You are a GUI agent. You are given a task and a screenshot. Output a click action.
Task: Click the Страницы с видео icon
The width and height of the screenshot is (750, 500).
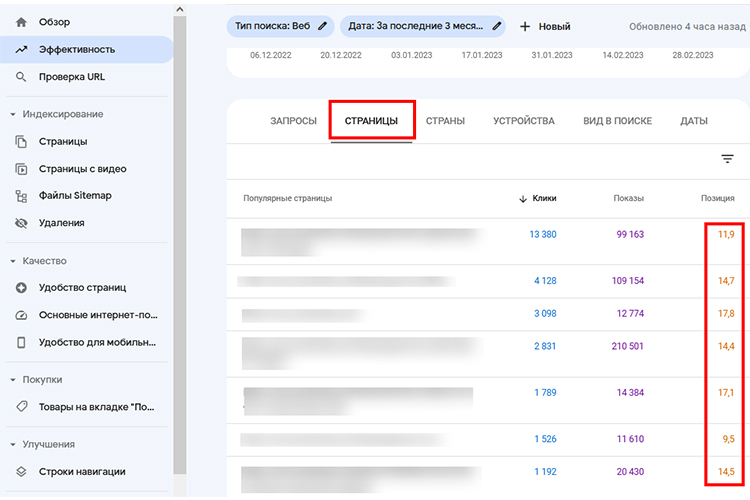coord(21,169)
